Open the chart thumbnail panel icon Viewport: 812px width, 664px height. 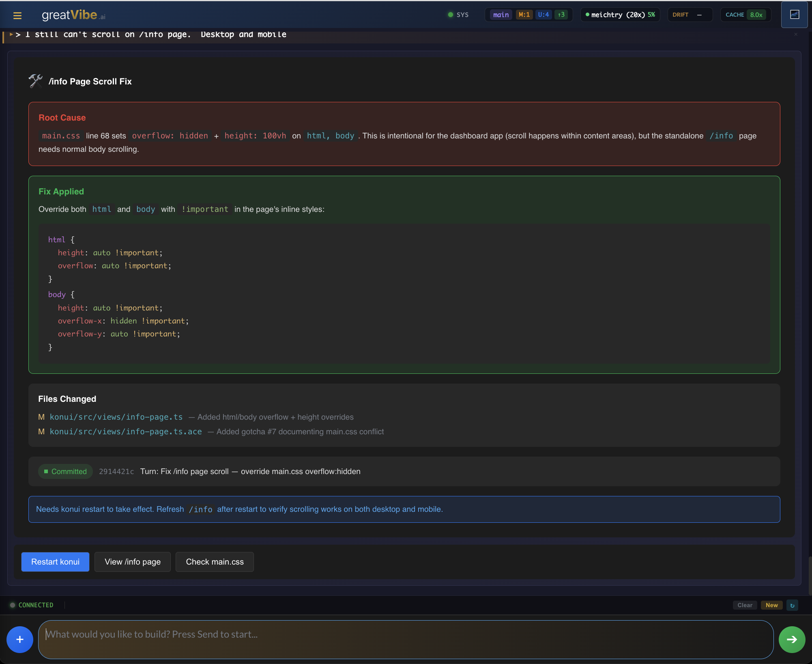point(794,15)
